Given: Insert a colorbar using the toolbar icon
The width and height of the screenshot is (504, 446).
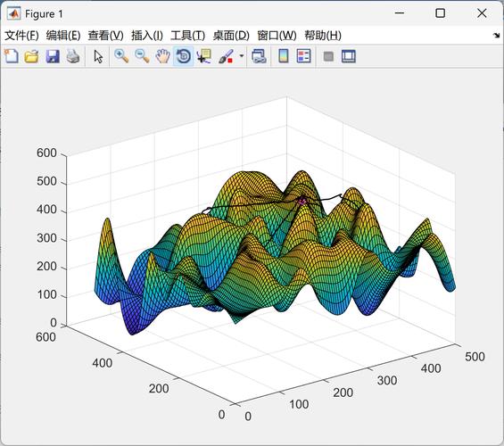Looking at the screenshot, I should 283,56.
